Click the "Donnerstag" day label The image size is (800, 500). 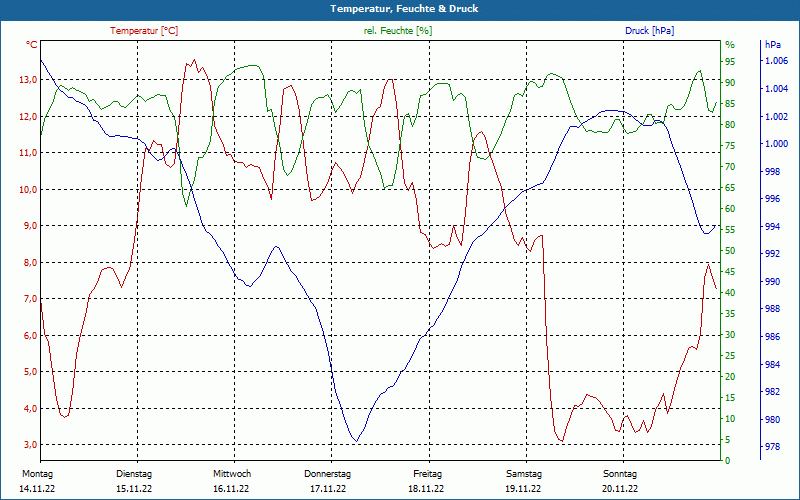(x=328, y=474)
